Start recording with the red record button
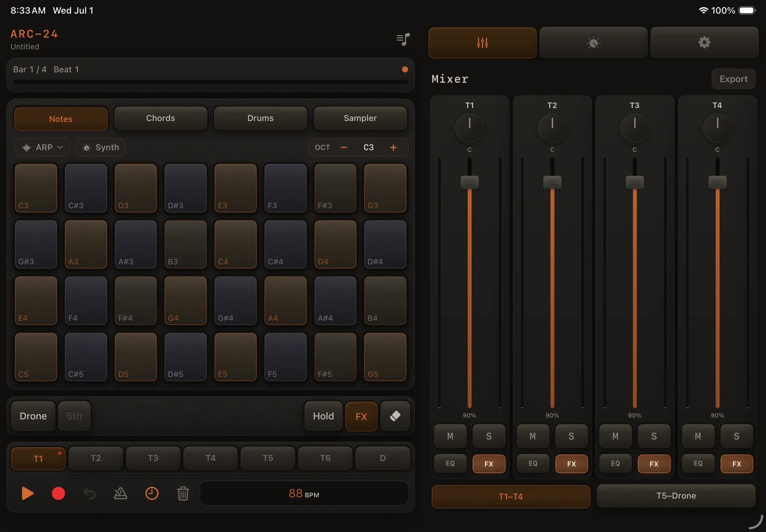 (58, 493)
